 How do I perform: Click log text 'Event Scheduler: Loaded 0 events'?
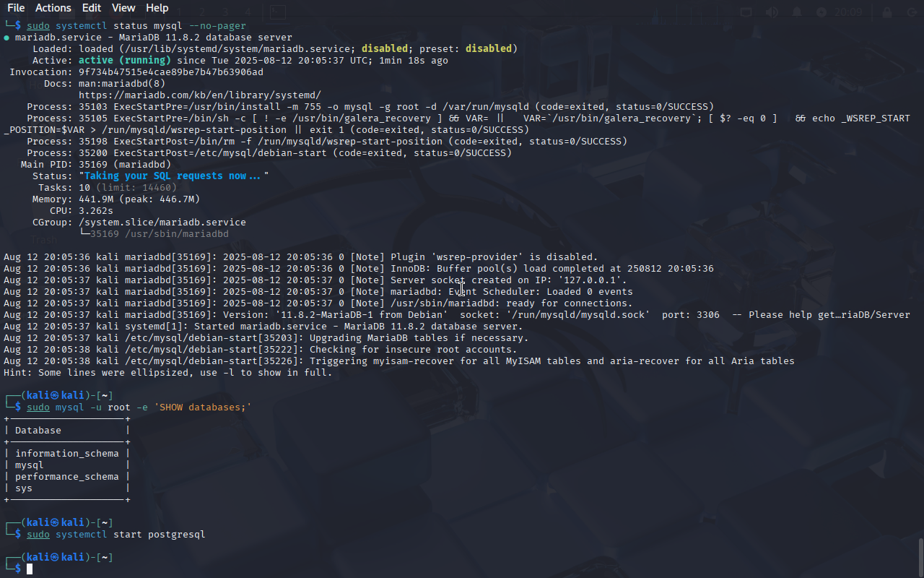[541, 292]
